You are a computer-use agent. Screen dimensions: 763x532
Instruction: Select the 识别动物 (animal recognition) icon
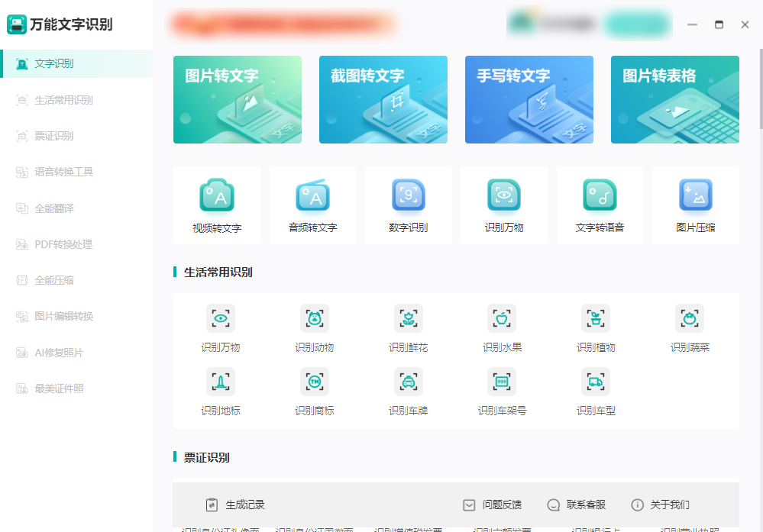314,328
